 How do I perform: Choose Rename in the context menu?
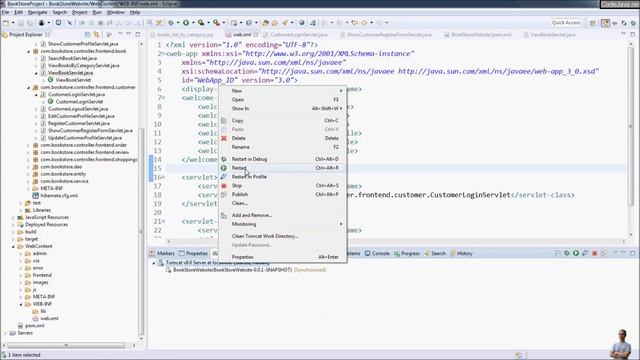pyautogui.click(x=283, y=147)
